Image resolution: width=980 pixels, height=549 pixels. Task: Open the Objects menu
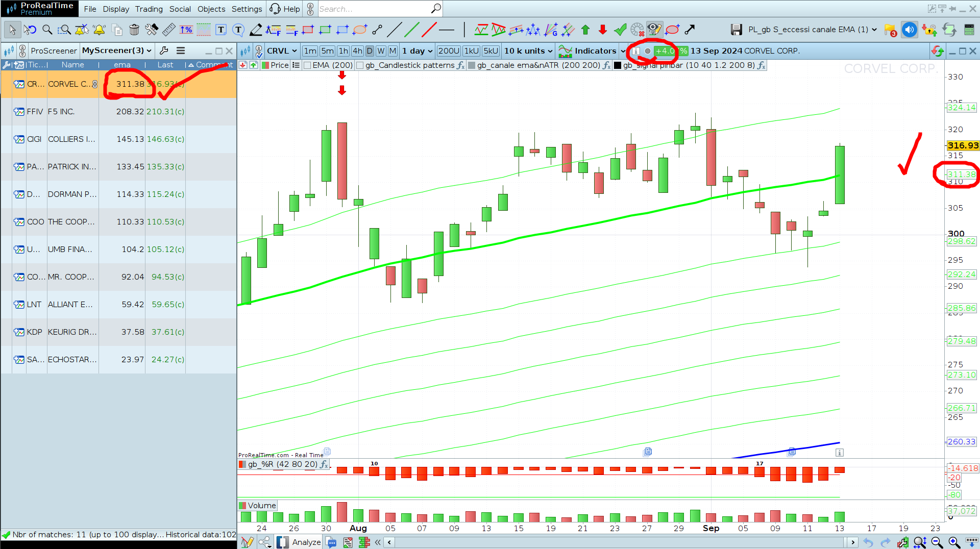[211, 9]
